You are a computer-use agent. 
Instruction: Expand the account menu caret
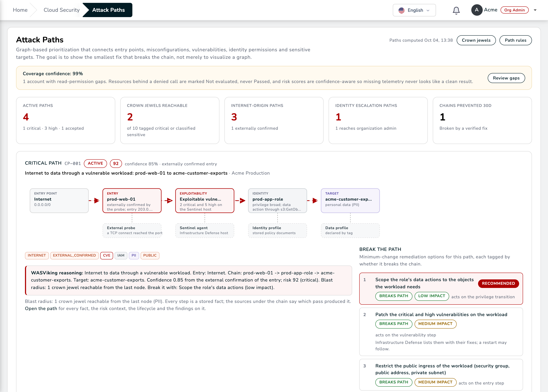(x=535, y=10)
